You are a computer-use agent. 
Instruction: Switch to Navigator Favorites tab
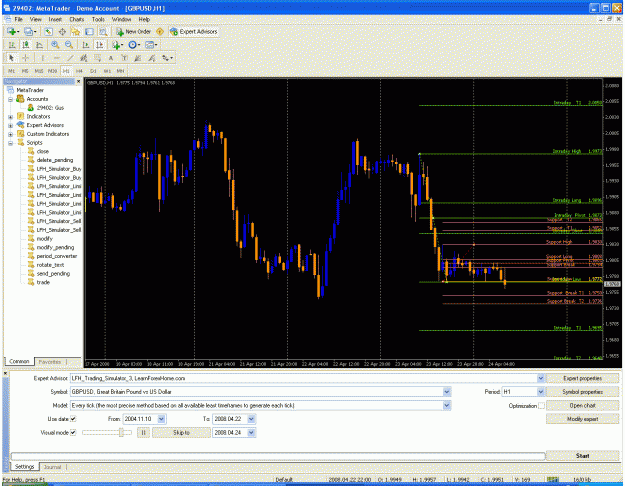50,362
